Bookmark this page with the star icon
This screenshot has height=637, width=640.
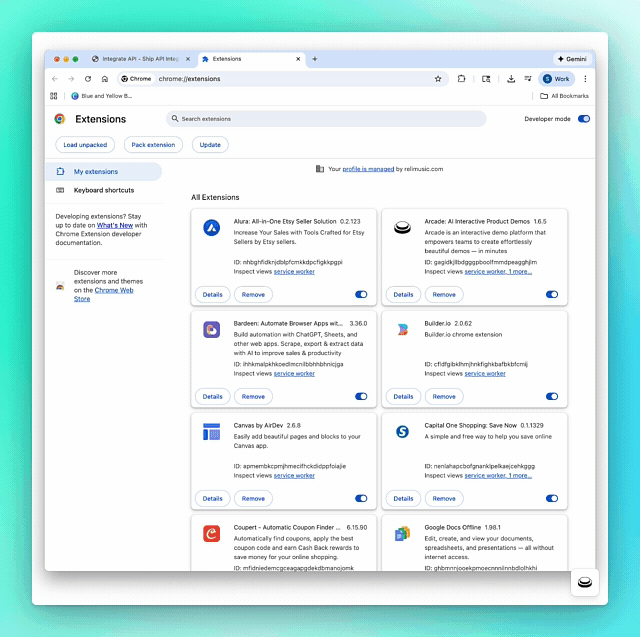[438, 79]
